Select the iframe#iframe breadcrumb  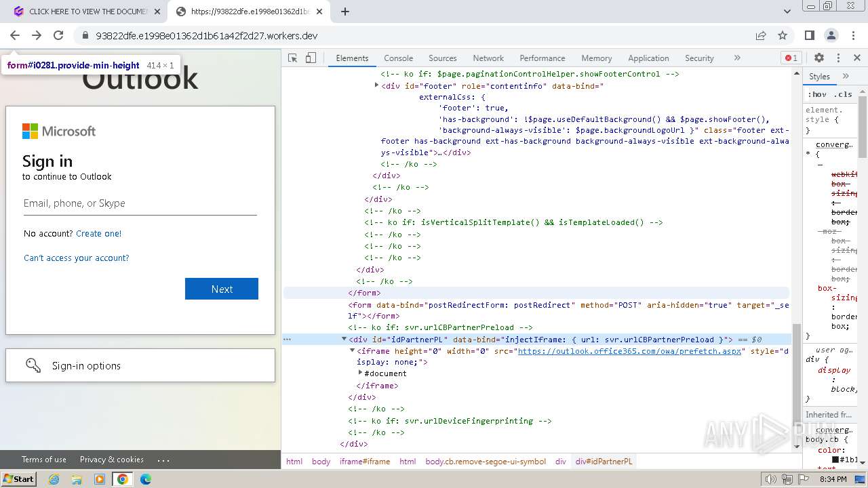tap(365, 462)
